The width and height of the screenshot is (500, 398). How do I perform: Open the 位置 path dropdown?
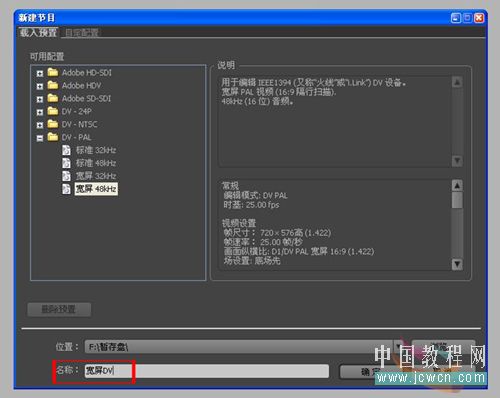(398, 347)
